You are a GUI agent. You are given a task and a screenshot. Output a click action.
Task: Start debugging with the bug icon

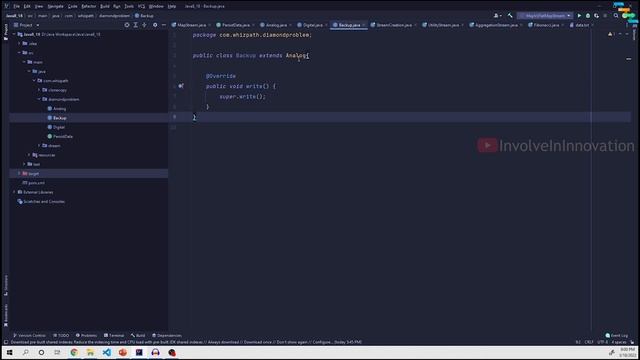point(588,16)
